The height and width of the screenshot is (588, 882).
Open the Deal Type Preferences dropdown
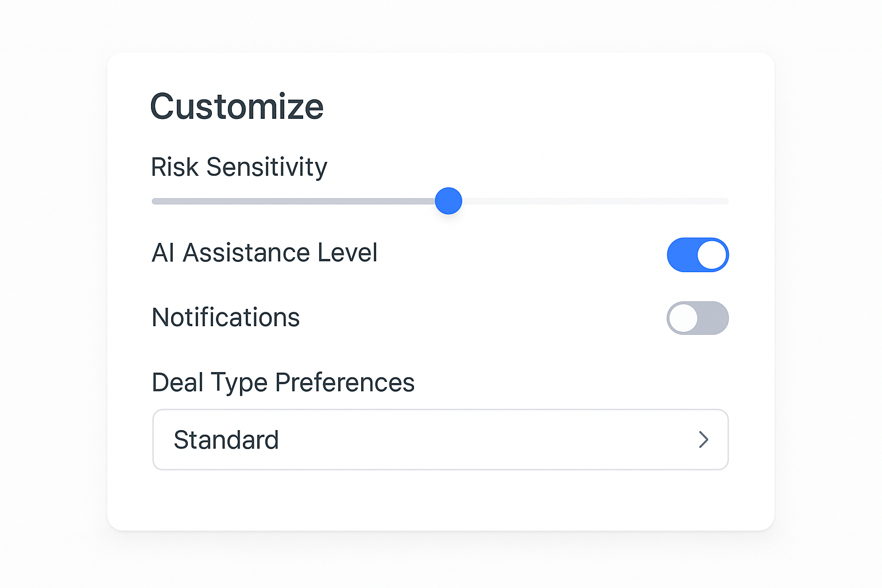(440, 440)
